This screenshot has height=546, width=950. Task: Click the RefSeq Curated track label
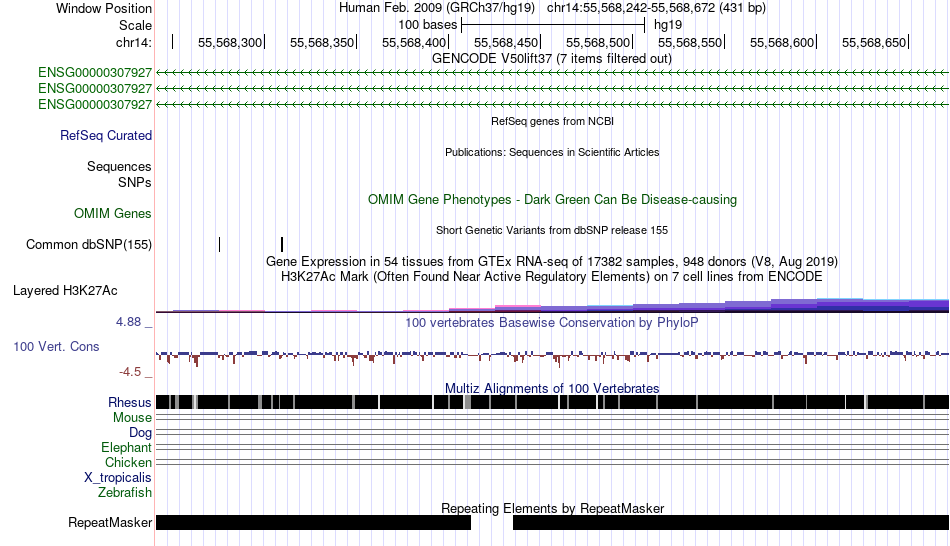coord(106,136)
